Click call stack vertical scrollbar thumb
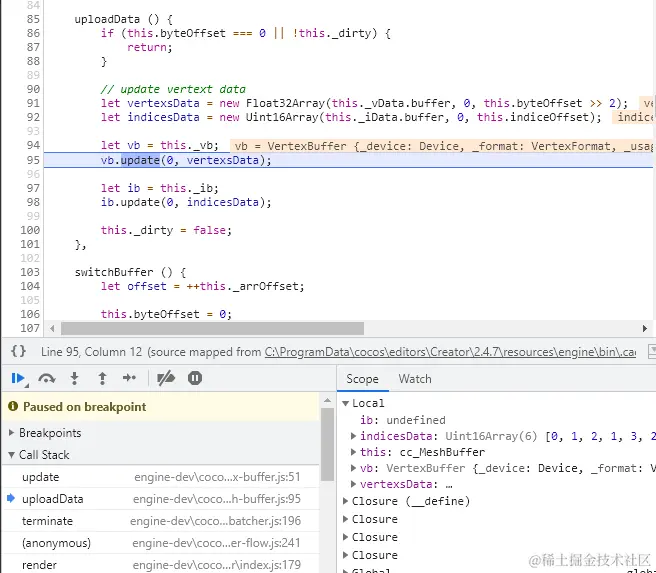Image resolution: width=656 pixels, height=573 pixels. [327, 444]
